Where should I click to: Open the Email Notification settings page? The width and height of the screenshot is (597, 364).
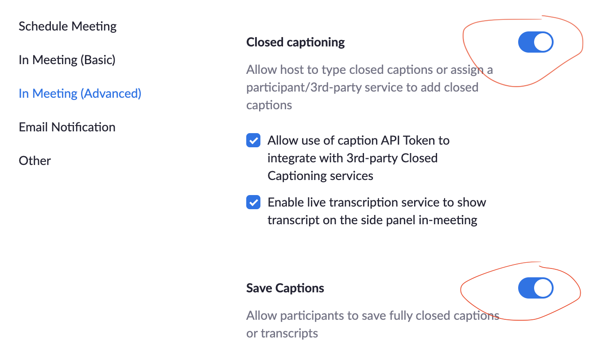click(67, 127)
